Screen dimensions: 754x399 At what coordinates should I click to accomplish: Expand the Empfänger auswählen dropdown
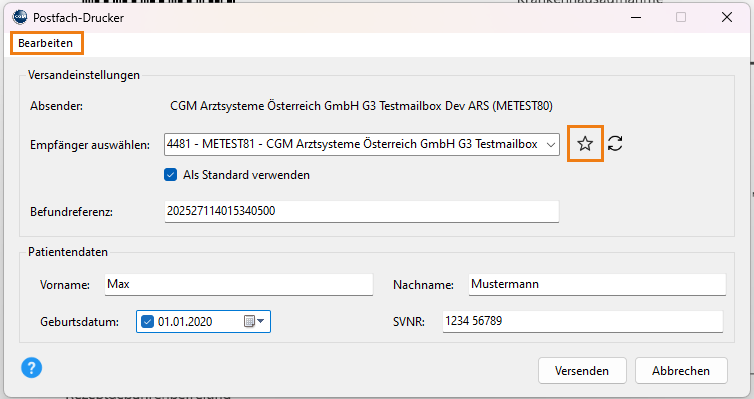pos(551,144)
